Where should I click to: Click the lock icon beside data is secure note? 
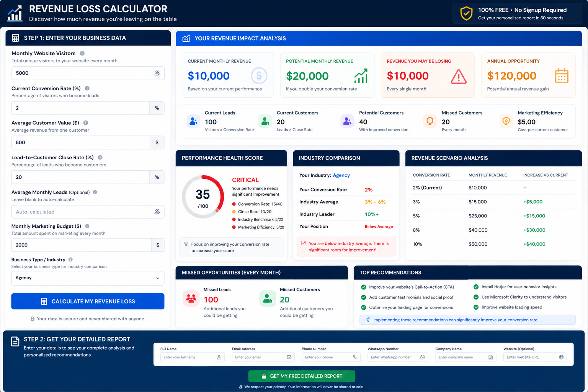click(x=33, y=318)
